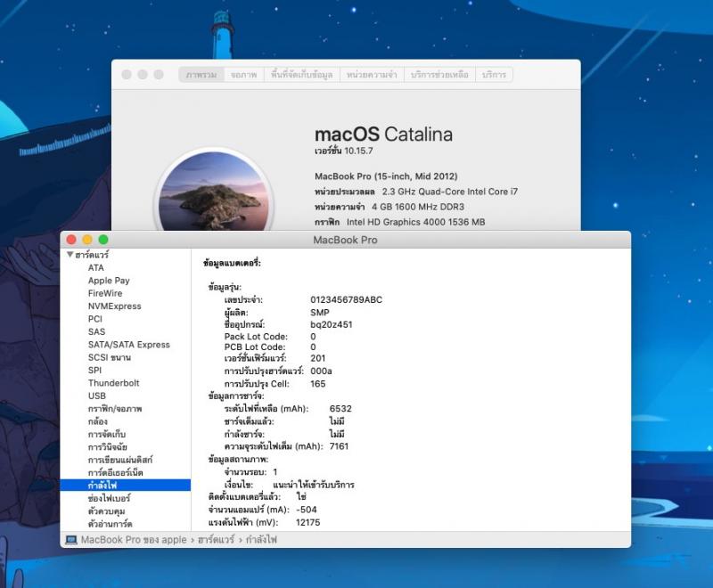Viewport: 713px width, 588px height.
Task: Select ตัวควบคุม in sidebar
Action: coord(106,510)
